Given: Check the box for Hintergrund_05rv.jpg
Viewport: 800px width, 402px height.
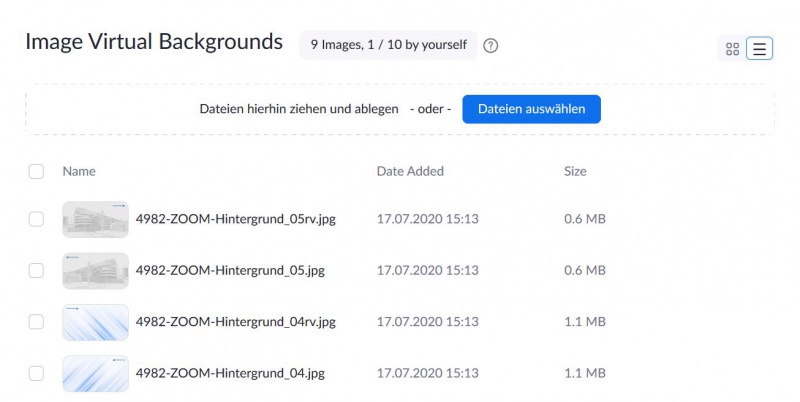Looking at the screenshot, I should (x=36, y=219).
